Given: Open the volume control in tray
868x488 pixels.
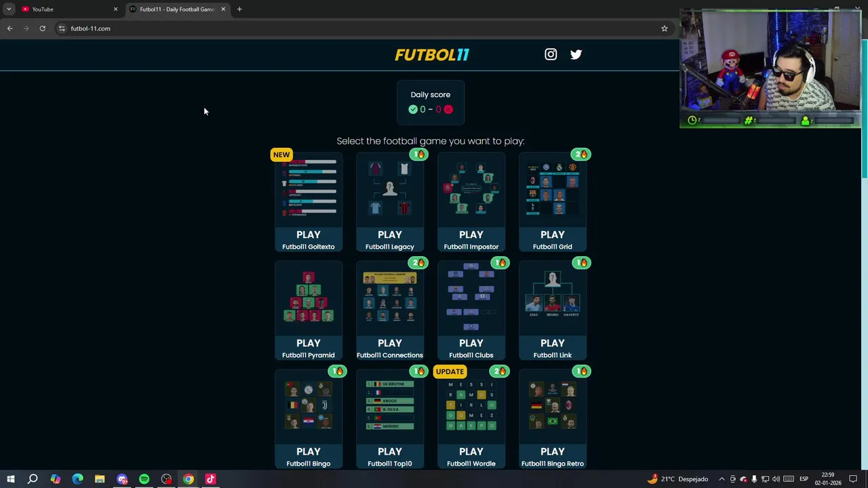Looking at the screenshot, I should tap(776, 479).
